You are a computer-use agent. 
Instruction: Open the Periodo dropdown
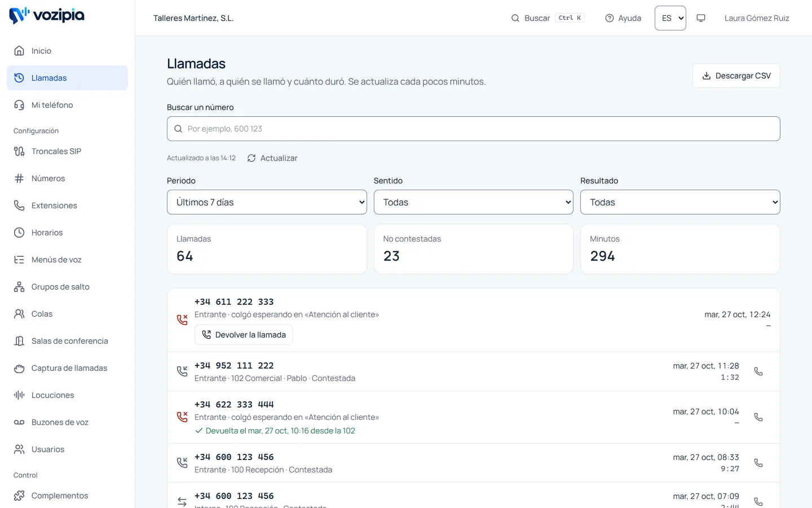tap(267, 202)
